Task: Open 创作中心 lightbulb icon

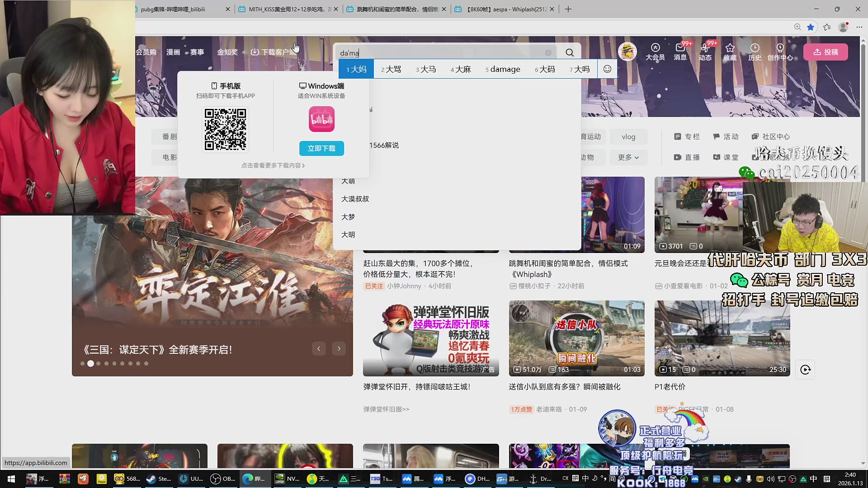Action: click(x=780, y=48)
